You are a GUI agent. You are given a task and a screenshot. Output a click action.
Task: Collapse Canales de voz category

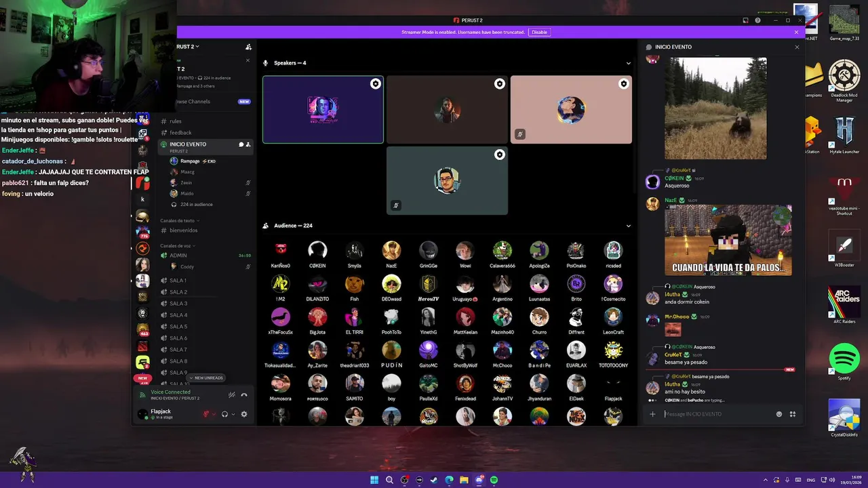178,245
